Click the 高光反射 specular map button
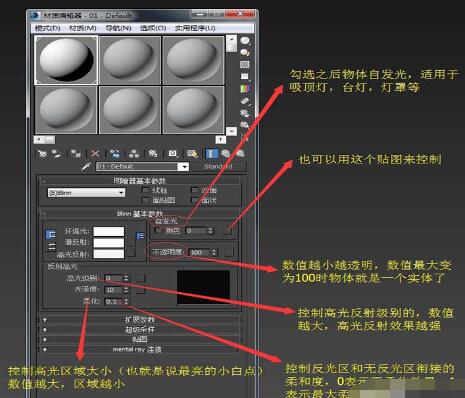 pyautogui.click(x=132, y=252)
